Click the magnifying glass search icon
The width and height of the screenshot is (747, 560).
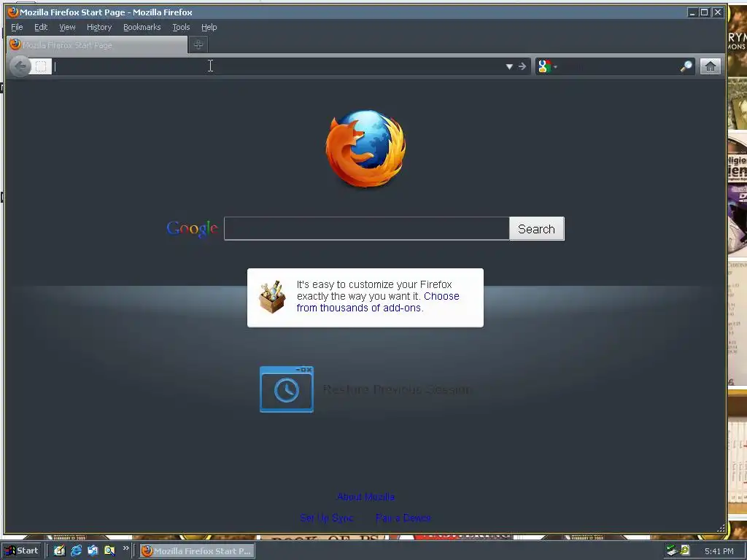(x=686, y=66)
